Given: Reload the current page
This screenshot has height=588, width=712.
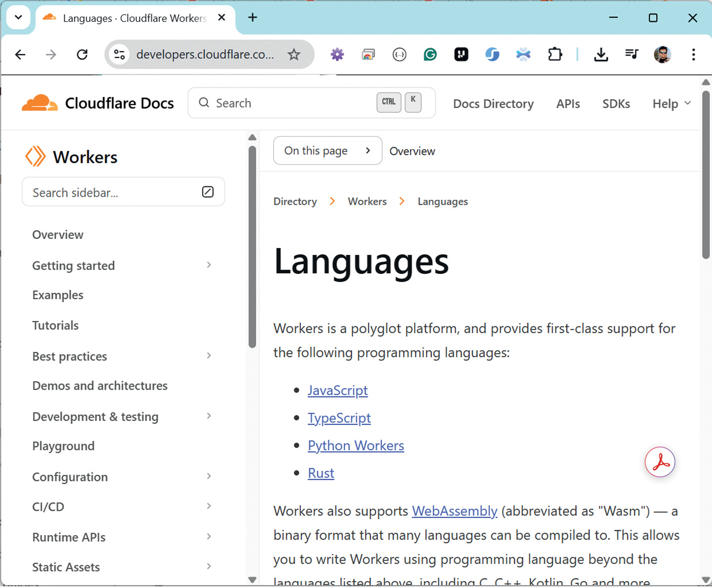Looking at the screenshot, I should pyautogui.click(x=82, y=54).
